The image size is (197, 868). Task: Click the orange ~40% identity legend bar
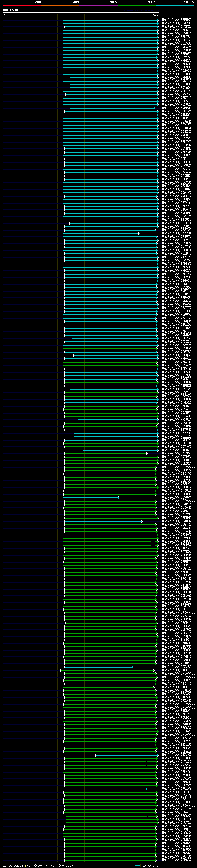pyautogui.click(x=60, y=6)
